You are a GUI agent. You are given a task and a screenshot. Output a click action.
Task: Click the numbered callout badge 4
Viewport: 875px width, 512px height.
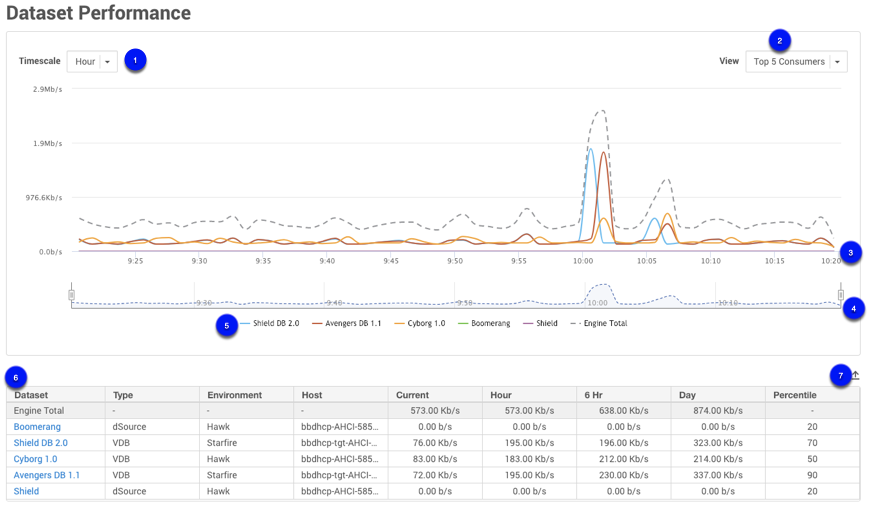[x=853, y=309]
